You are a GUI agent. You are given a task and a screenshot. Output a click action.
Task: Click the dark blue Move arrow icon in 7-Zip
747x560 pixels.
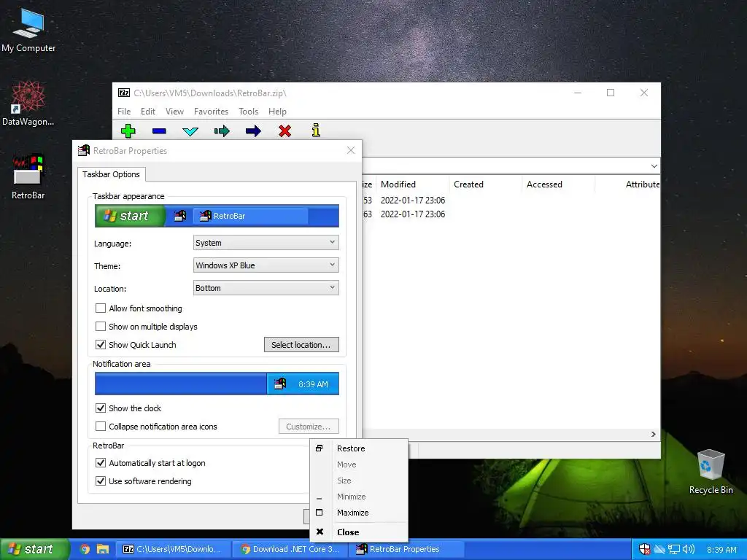coord(253,131)
